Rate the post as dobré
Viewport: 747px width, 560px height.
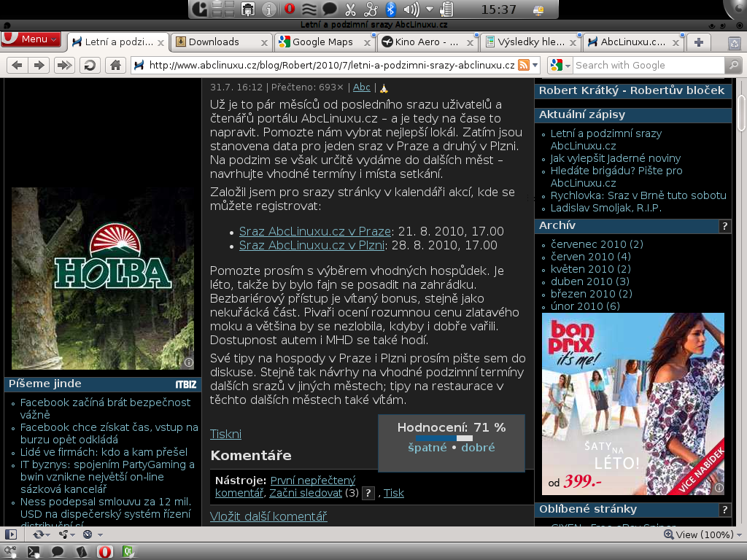[x=478, y=448]
